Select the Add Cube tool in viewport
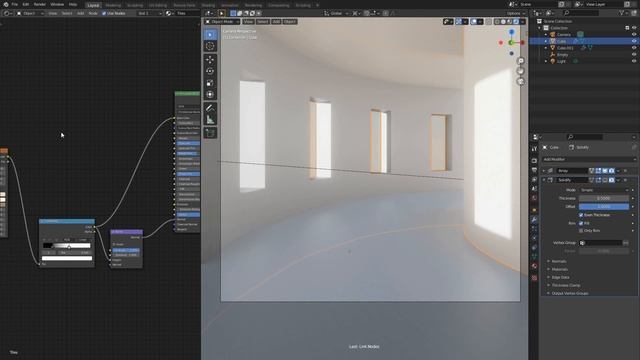Image resolution: width=640 pixels, height=360 pixels. click(x=210, y=133)
